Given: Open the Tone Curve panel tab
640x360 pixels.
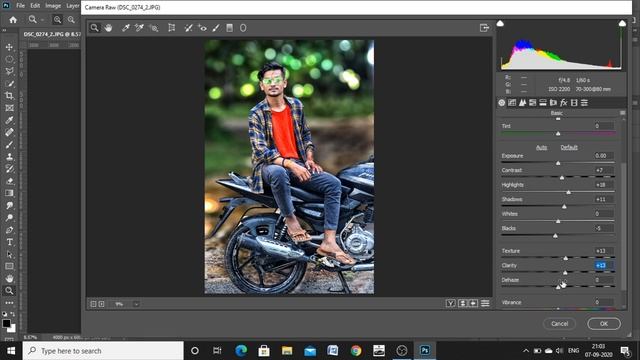Looking at the screenshot, I should [512, 103].
